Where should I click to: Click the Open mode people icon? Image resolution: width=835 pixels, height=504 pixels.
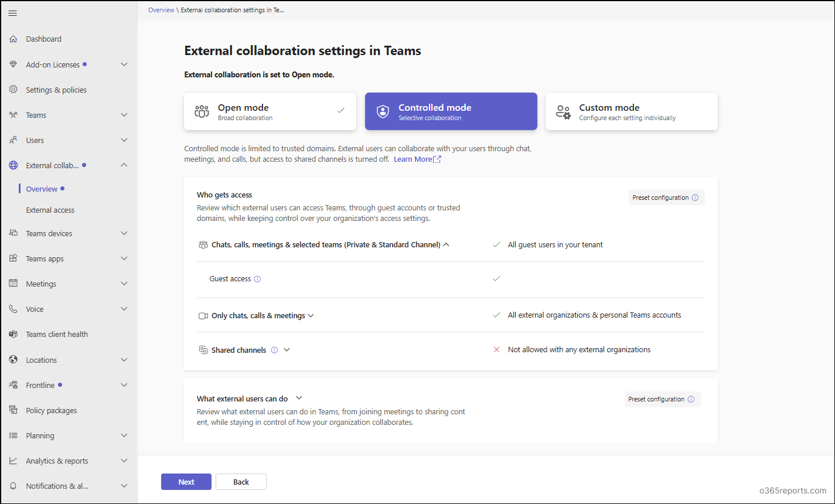point(202,111)
